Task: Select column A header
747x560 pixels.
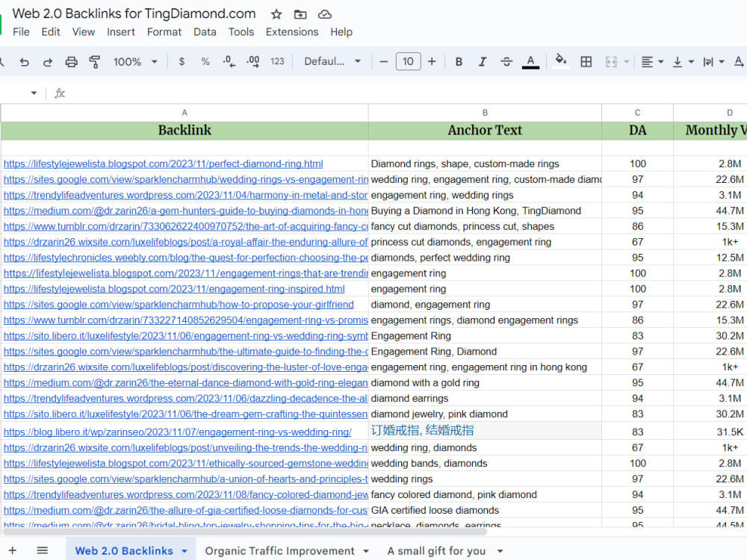Action: 185,113
